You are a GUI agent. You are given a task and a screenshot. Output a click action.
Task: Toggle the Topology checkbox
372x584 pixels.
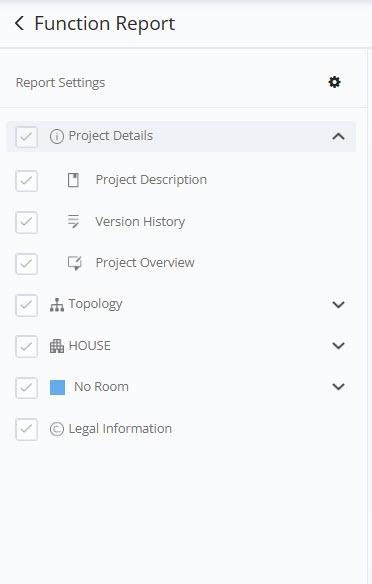(26, 305)
